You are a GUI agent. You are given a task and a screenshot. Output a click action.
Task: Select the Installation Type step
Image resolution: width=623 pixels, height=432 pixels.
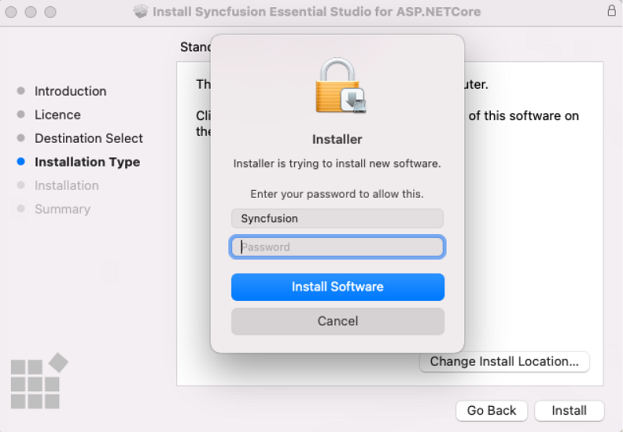(x=87, y=162)
